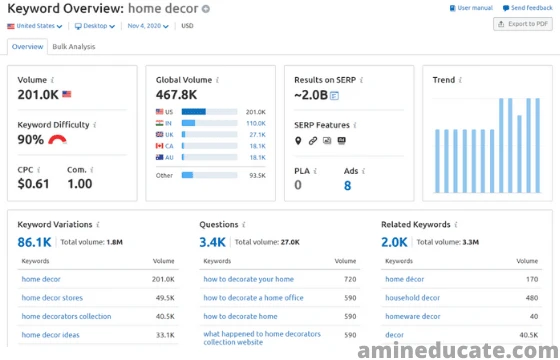Click the 720 volume cell
560x360 pixels.
pos(350,279)
